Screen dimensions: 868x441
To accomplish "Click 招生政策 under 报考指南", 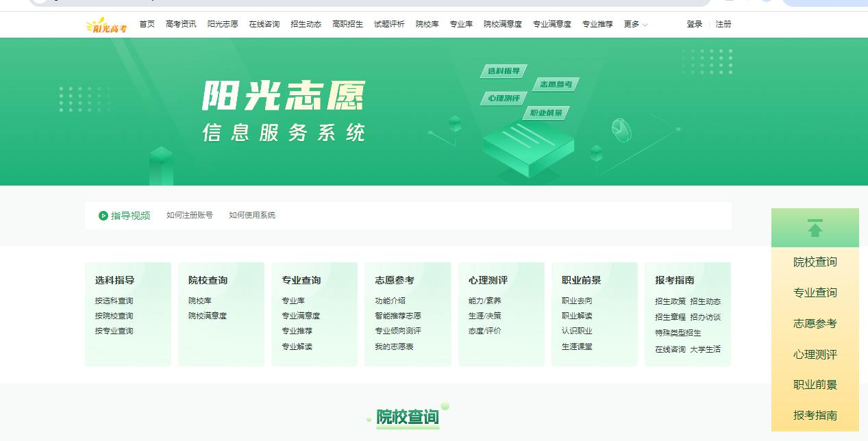I will 670,301.
